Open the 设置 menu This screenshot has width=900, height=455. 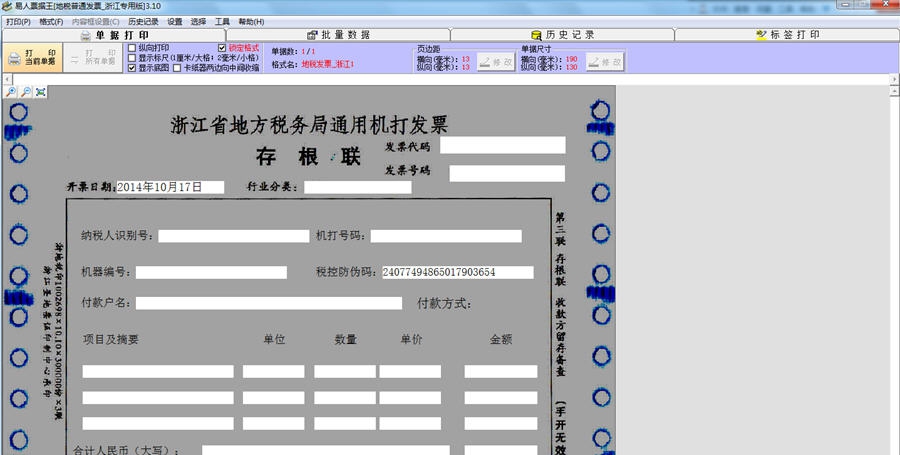[x=174, y=22]
